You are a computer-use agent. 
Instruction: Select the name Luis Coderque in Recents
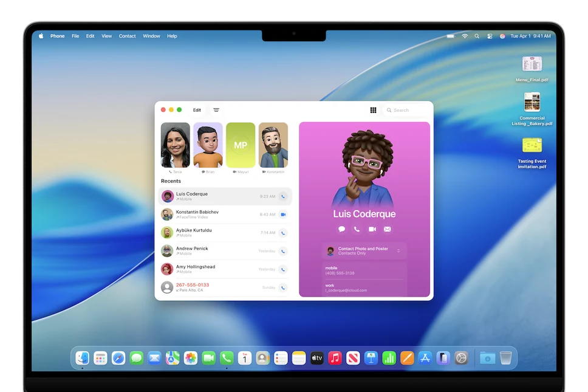click(191, 194)
